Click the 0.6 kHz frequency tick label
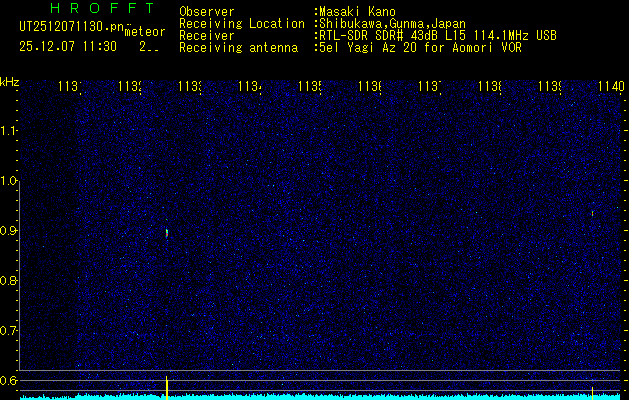 pos(9,380)
